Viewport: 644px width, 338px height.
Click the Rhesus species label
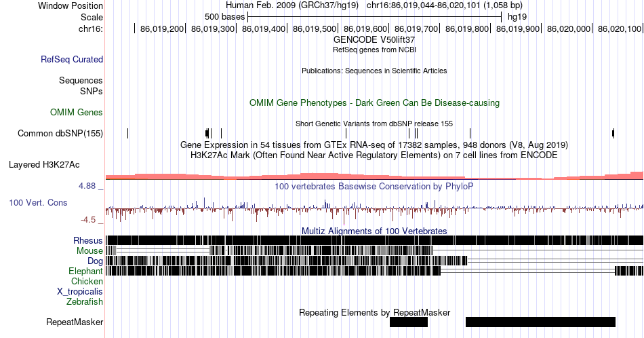(88, 240)
